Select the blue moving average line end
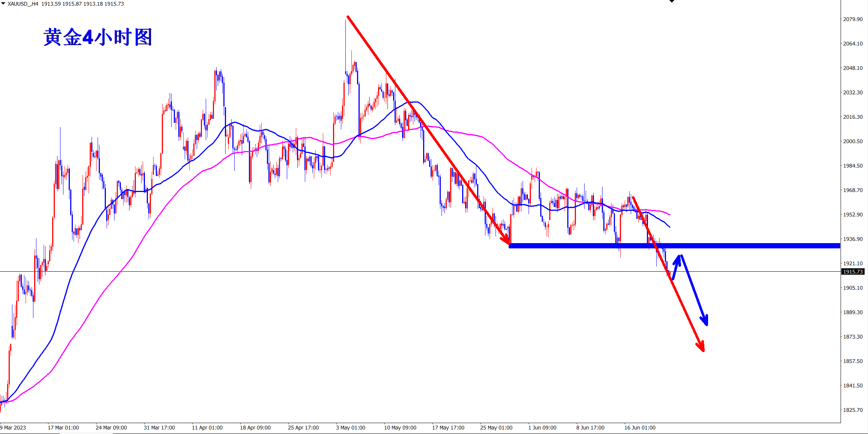The image size is (868, 434). pos(668,226)
